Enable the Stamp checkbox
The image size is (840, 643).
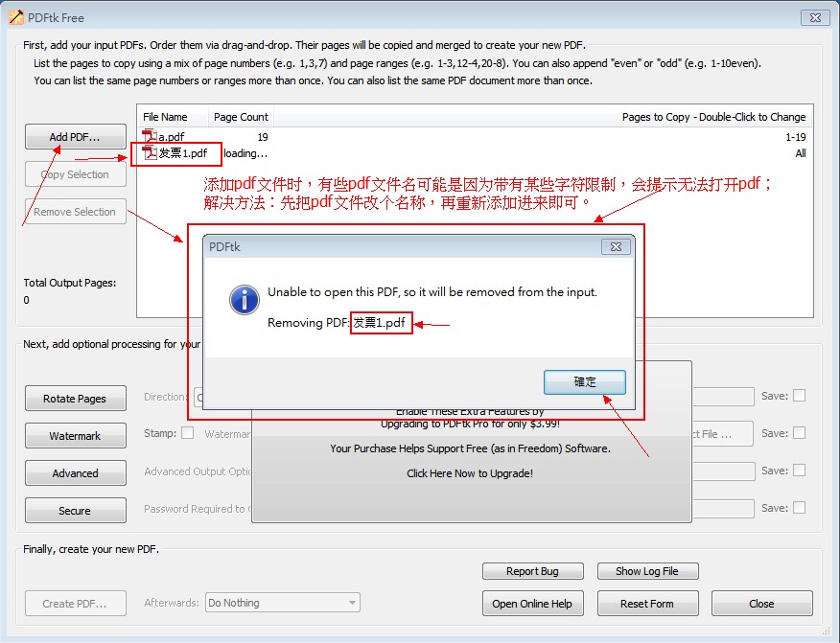(188, 432)
